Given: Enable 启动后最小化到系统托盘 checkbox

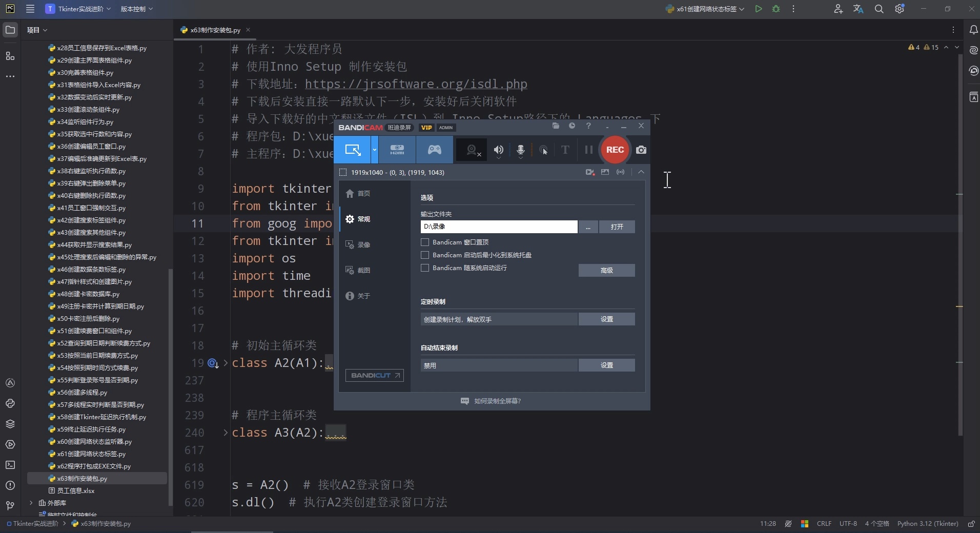Looking at the screenshot, I should 425,255.
